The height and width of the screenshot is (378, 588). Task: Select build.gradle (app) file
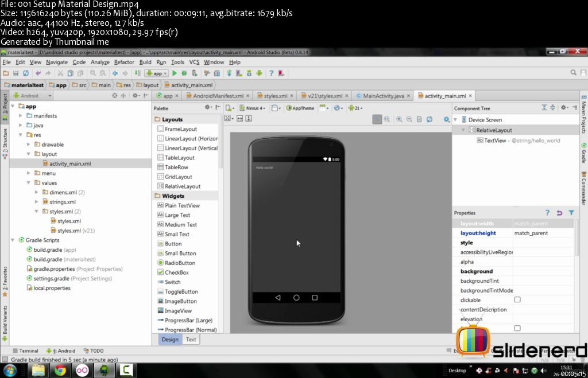pos(51,250)
